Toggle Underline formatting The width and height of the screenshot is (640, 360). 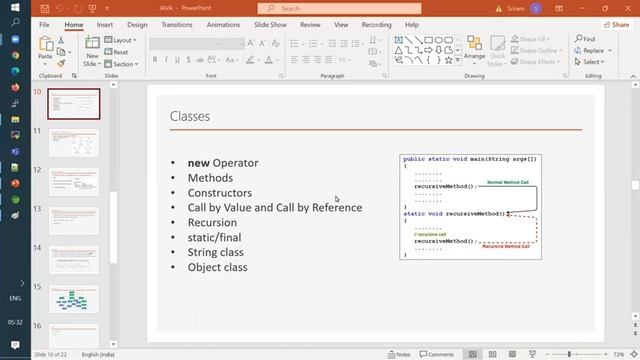point(177,60)
